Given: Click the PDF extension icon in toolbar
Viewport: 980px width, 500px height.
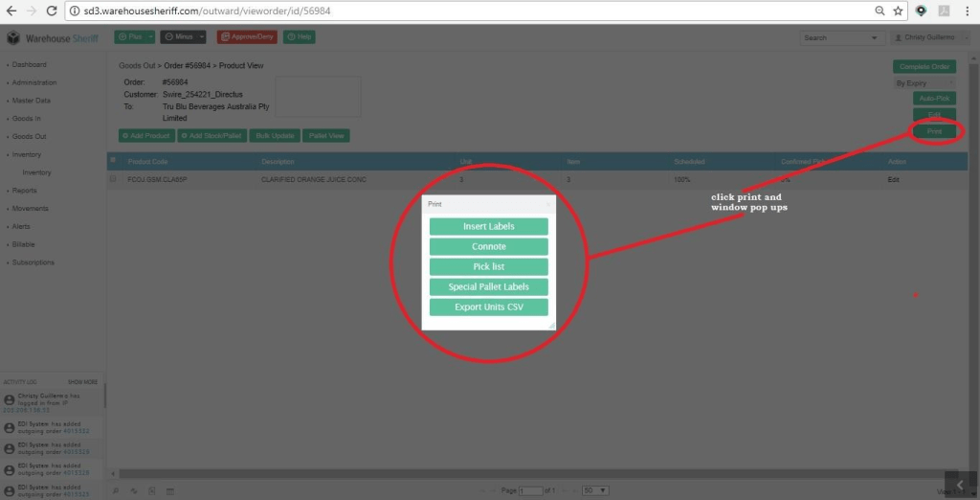Looking at the screenshot, I should [x=944, y=11].
